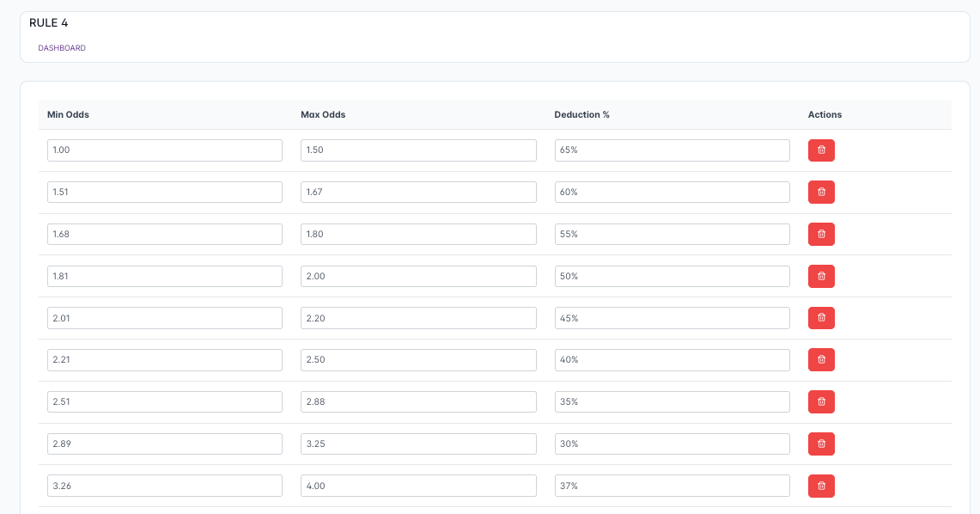Focus the Deduction field showing 65%
Image resolution: width=980 pixels, height=514 pixels.
[x=672, y=150]
